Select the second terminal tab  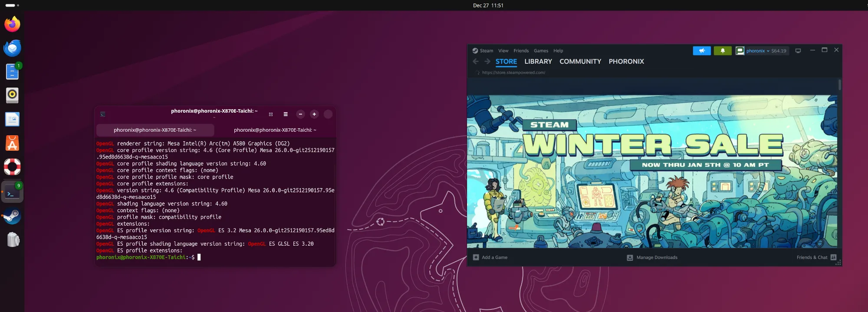click(x=275, y=130)
